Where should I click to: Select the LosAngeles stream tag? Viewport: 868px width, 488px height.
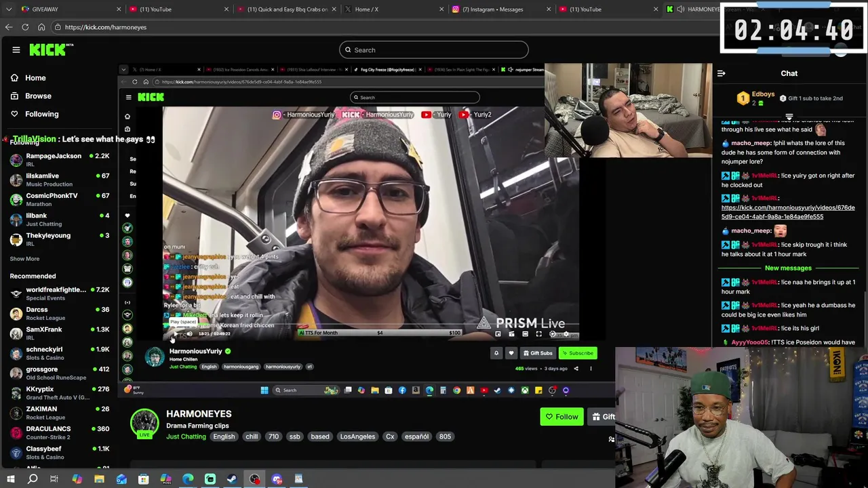click(357, 436)
